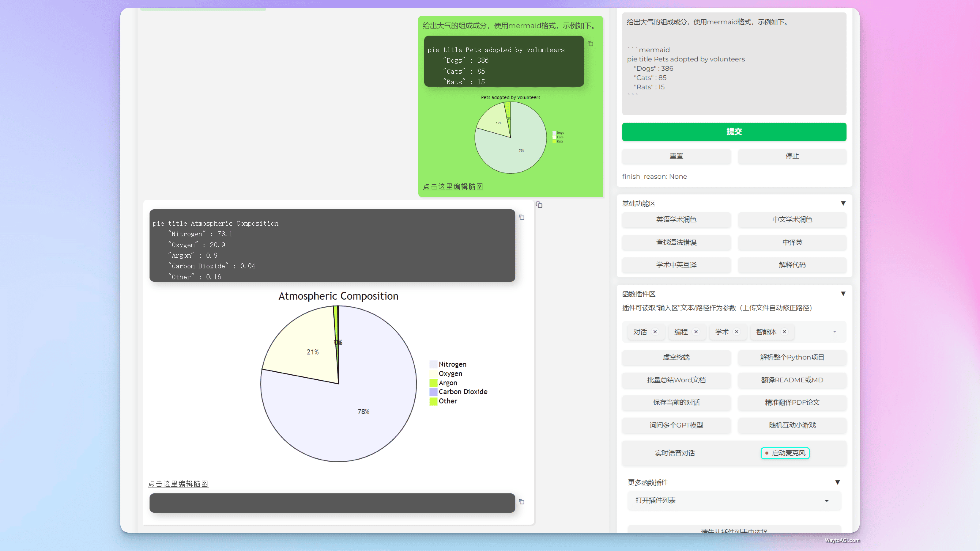Click the input textarea with mermaid prompt

[734, 64]
